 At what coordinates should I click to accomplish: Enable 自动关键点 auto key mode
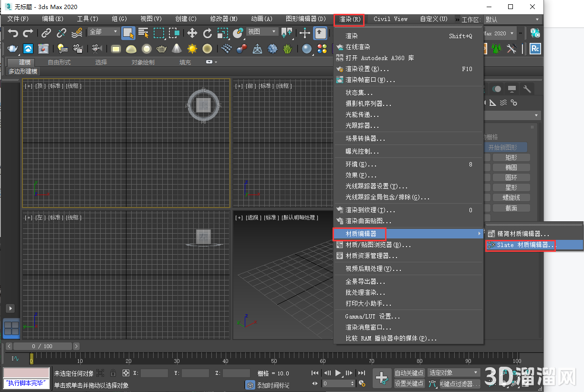coord(408,373)
